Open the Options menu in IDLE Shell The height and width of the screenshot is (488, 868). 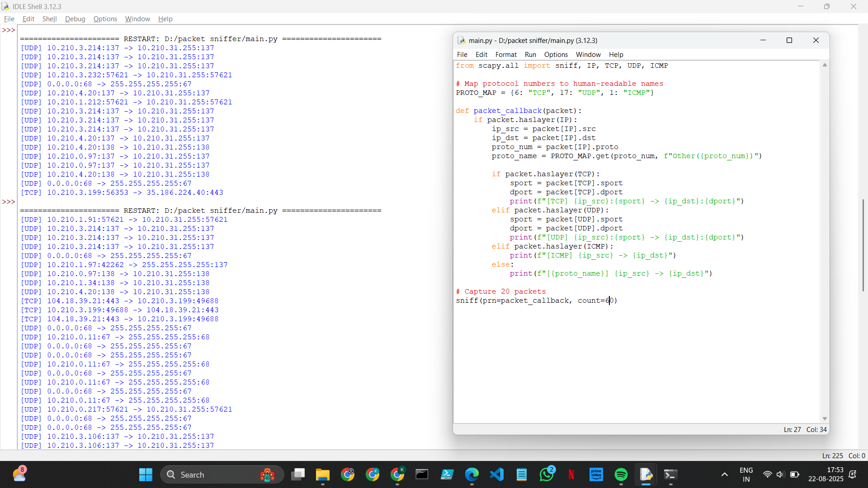(105, 19)
